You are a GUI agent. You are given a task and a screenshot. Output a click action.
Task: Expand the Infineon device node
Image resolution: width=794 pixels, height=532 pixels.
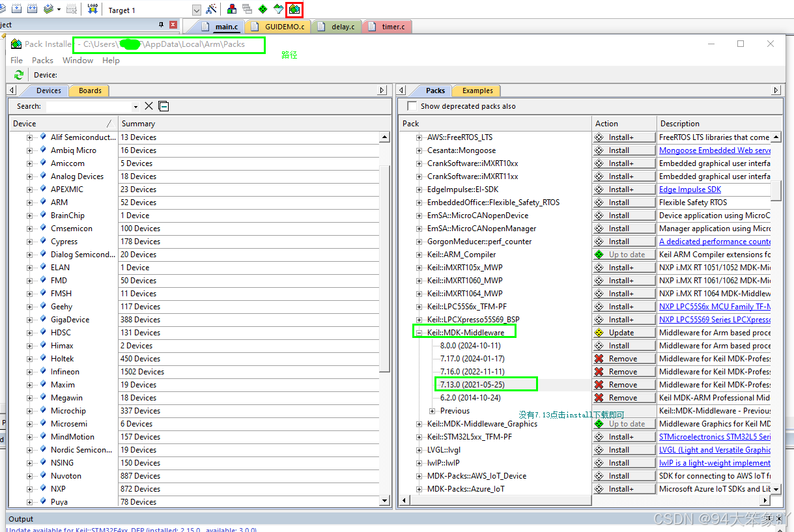click(x=29, y=372)
